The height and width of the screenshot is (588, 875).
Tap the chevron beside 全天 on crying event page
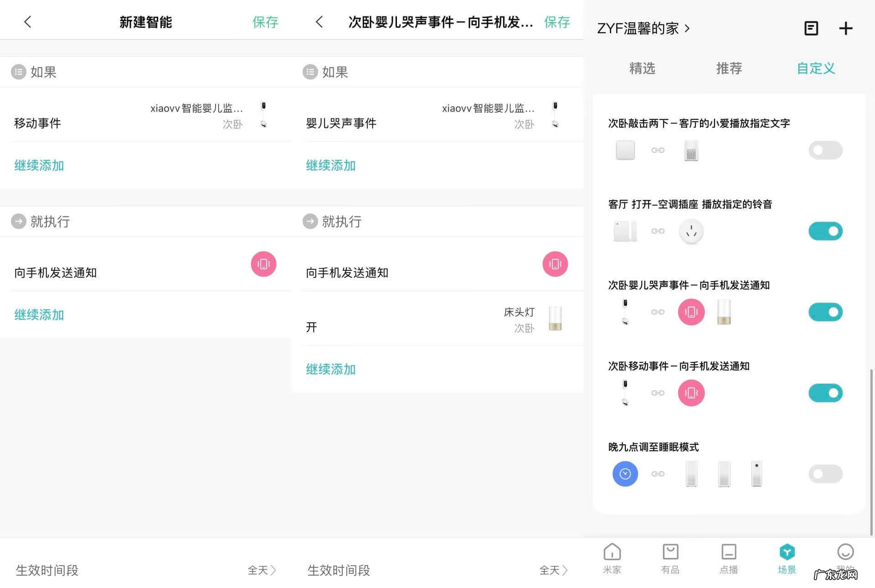pyautogui.click(x=565, y=570)
